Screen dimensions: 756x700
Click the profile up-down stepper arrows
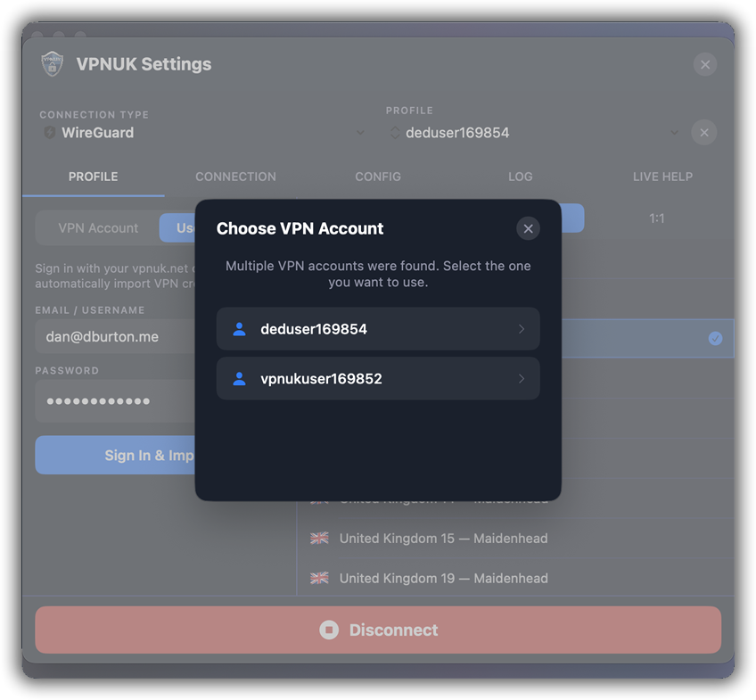click(x=395, y=133)
